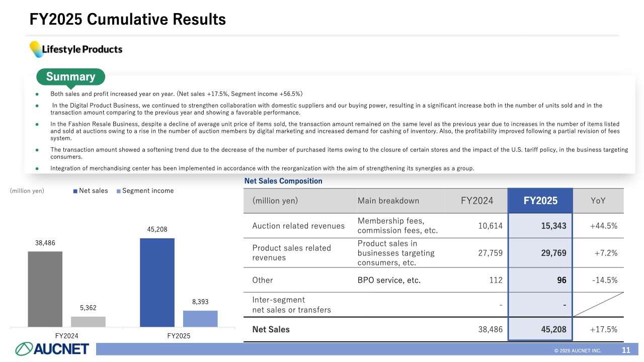Select the Auction related revenues row label
The image size is (644, 362).
point(298,226)
